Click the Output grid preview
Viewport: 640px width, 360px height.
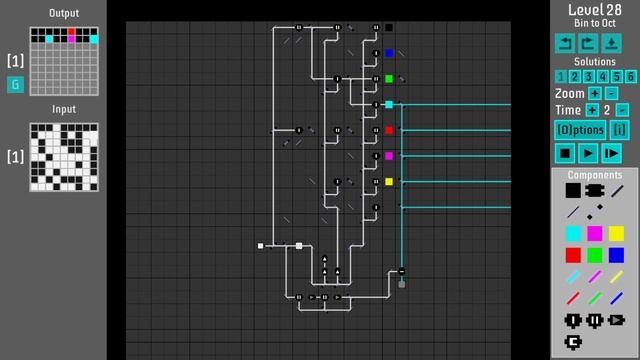[x=64, y=61]
